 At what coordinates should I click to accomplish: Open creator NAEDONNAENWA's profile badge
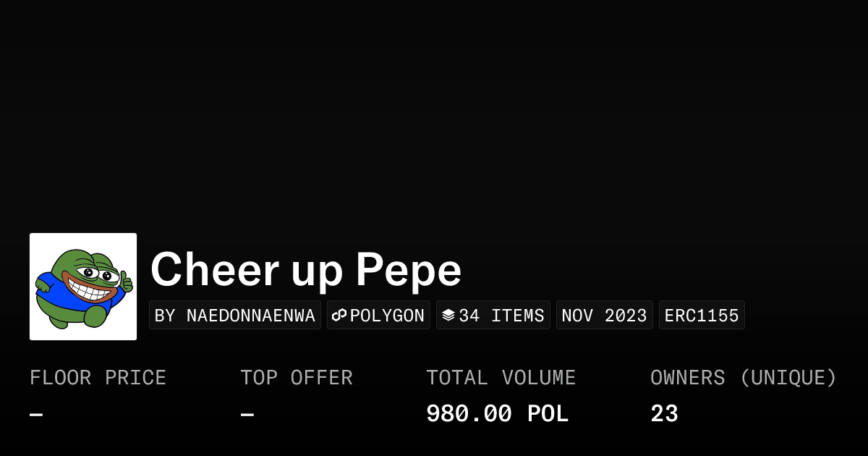coord(235,316)
